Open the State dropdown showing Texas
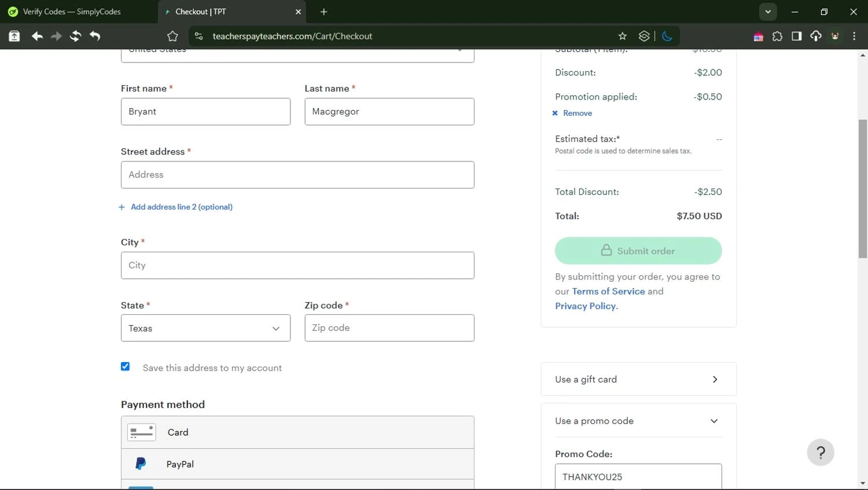This screenshot has width=868, height=490. click(205, 328)
